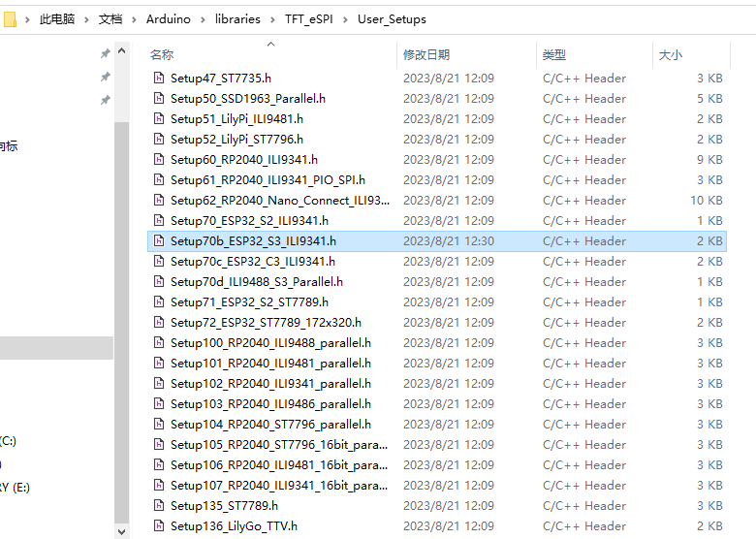Click the Setup136_LilyGo_TTV.h file icon
Image resolution: width=756 pixels, height=539 pixels.
tap(159, 526)
